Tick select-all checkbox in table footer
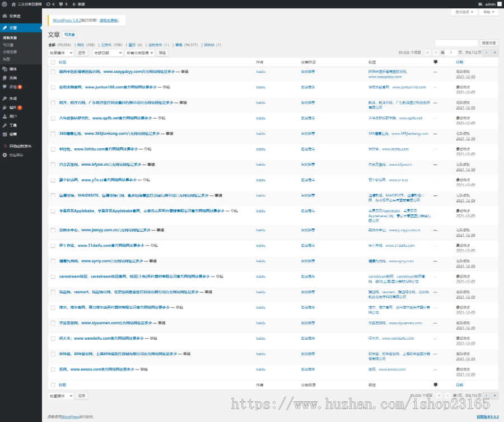504x422 pixels. click(53, 385)
